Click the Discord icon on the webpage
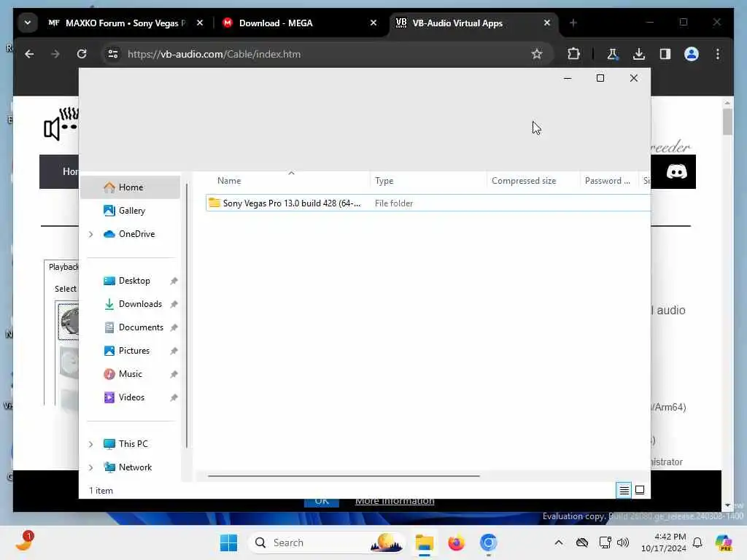 [x=676, y=171]
